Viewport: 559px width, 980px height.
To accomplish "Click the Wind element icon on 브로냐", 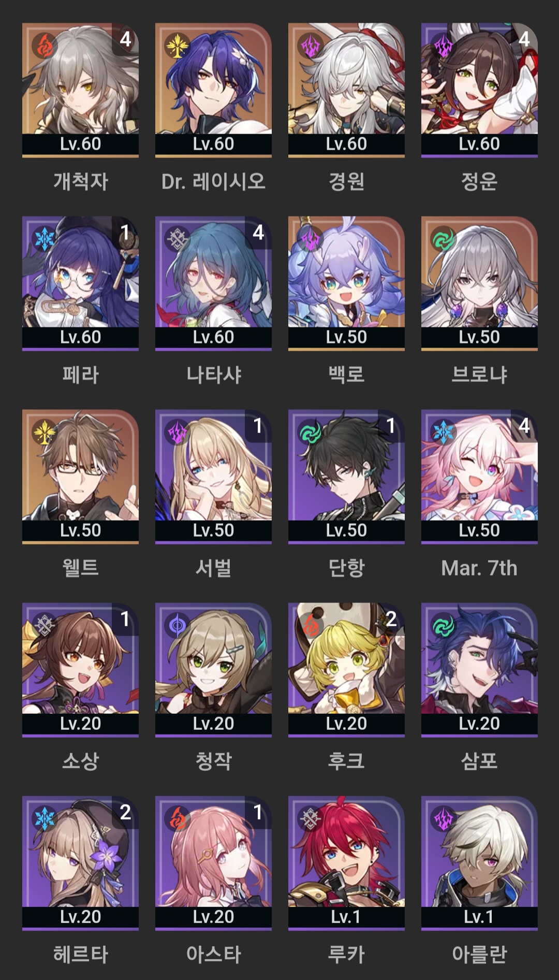I will (444, 239).
